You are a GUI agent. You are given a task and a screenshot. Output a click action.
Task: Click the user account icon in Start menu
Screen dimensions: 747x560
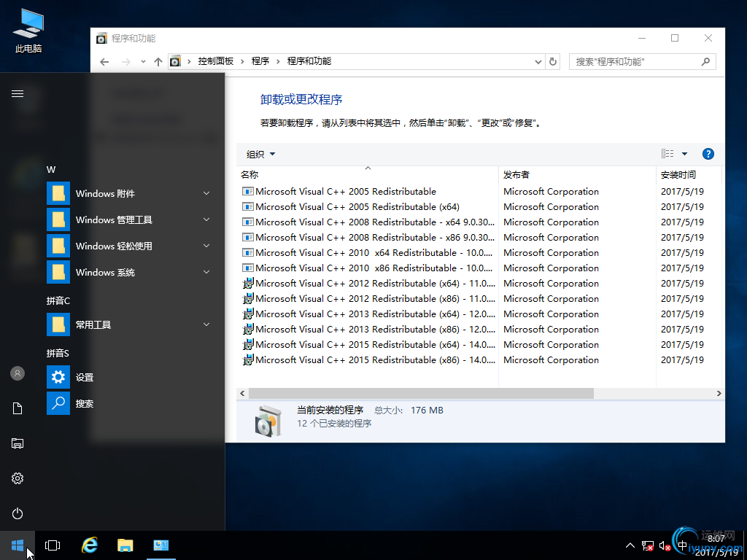[18, 373]
